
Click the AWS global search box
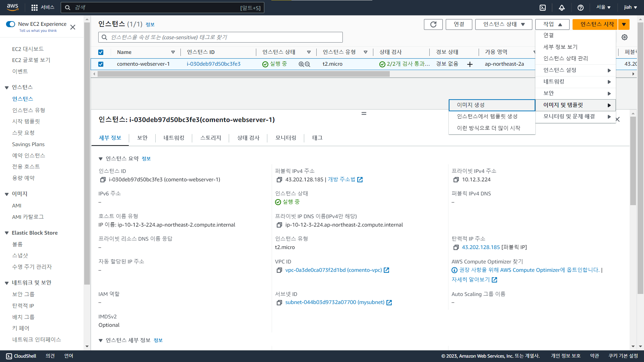pyautogui.click(x=162, y=7)
